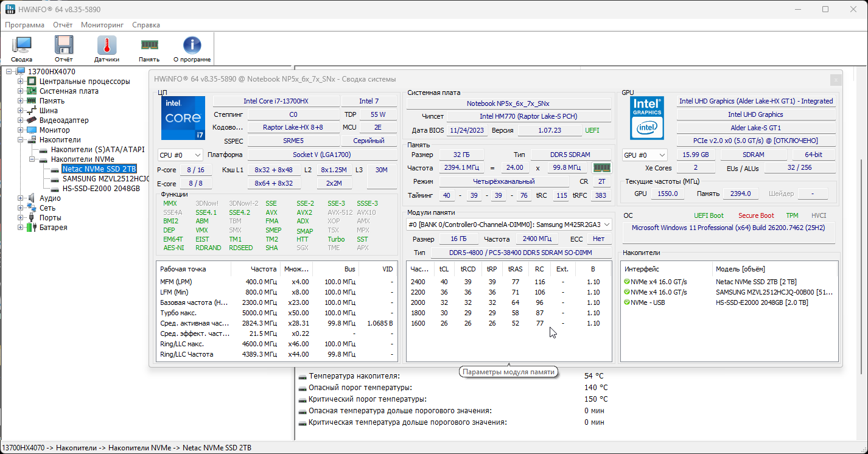Open the CPU #0 dropdown

180,155
